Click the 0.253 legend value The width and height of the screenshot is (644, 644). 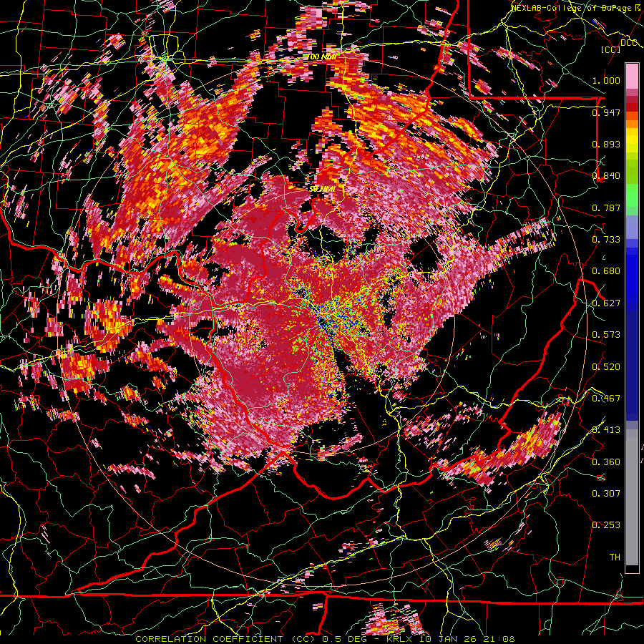tap(606, 525)
